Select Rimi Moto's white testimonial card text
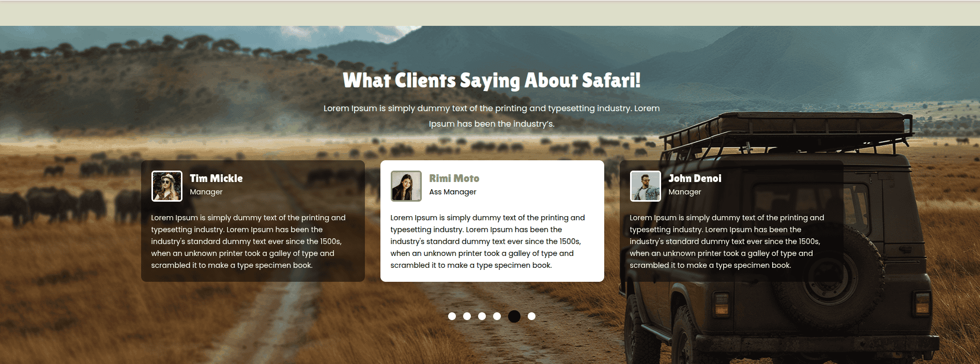The width and height of the screenshot is (980, 364). pyautogui.click(x=488, y=241)
